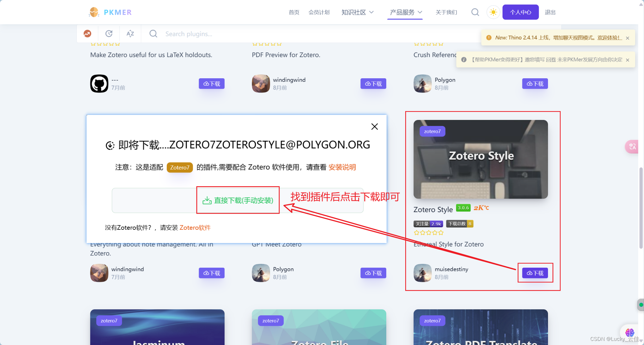Viewport: 644px width, 345px height.
Task: Toggle the sun light/dark theme button
Action: click(493, 12)
